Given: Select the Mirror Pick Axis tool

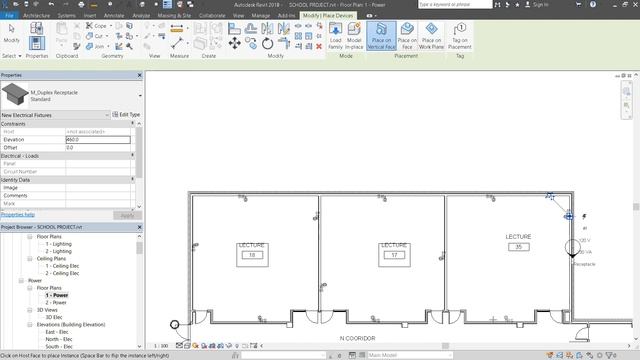Looking at the screenshot, I should tap(267, 29).
